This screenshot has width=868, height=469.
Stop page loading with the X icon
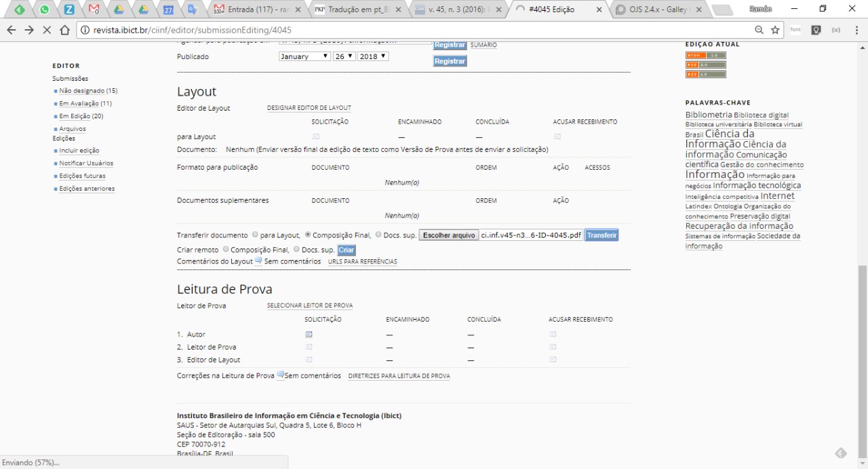tap(47, 30)
